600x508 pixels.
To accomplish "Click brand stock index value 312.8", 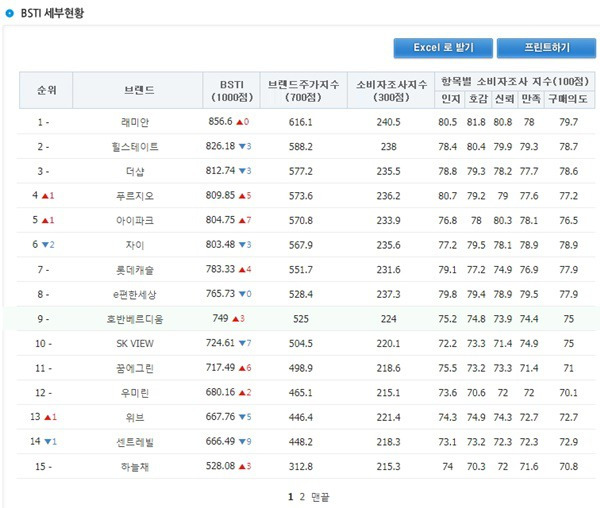I will coord(301,466).
